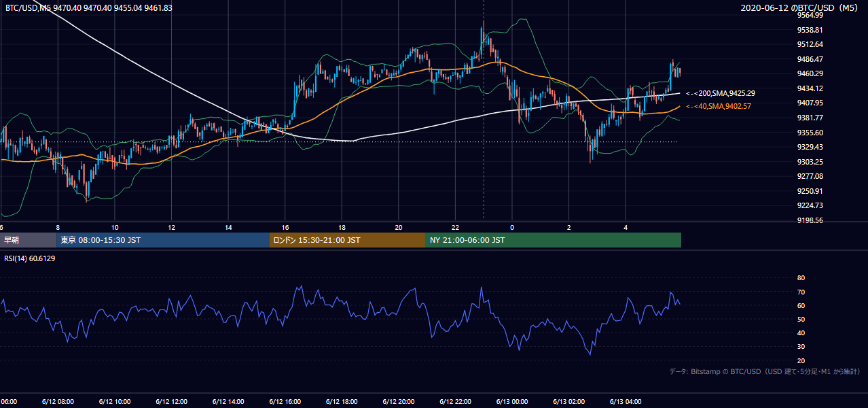Click the 6/13 04:00 time axis label
Image resolution: width=868 pixels, height=408 pixels.
[626, 401]
